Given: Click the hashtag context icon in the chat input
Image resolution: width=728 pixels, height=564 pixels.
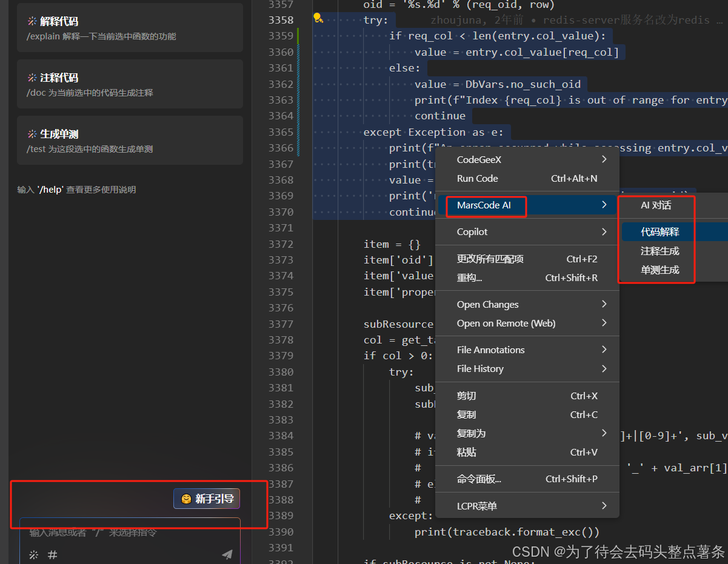Looking at the screenshot, I should (52, 555).
